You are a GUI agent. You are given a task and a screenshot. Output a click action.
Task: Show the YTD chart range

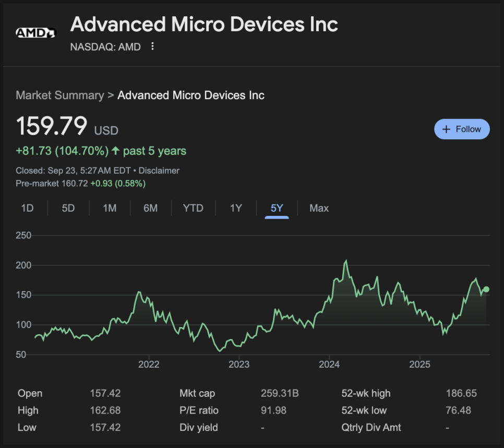click(x=193, y=208)
